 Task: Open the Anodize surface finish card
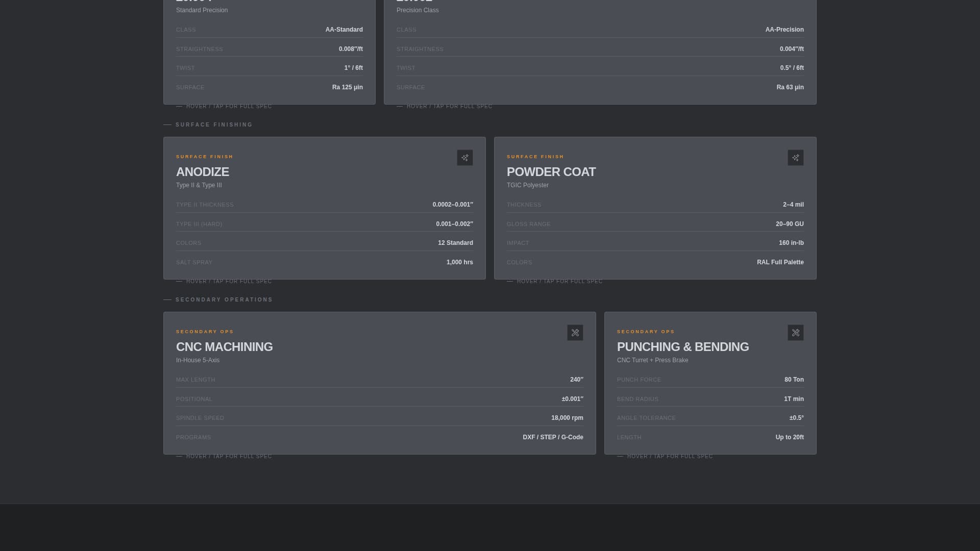pyautogui.click(x=325, y=208)
